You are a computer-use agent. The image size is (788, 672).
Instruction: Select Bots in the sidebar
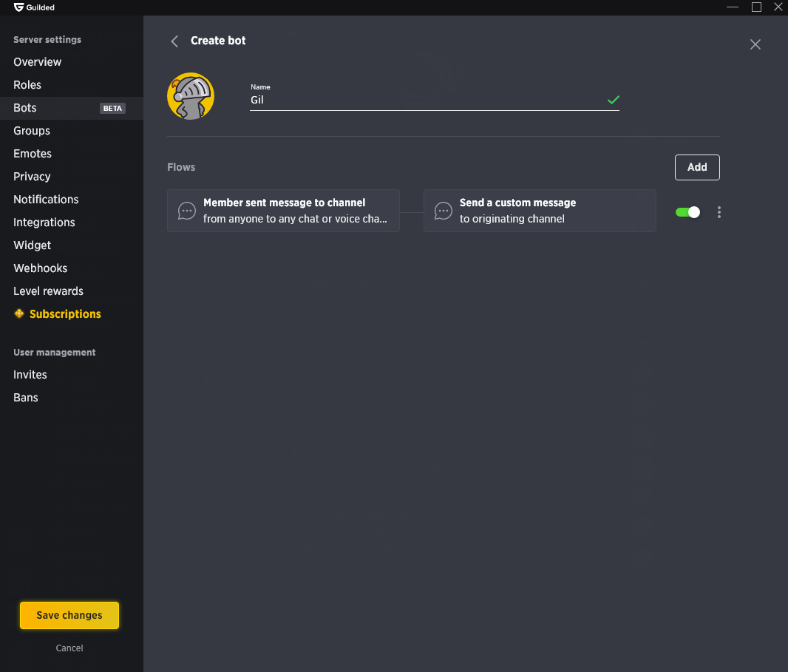72,108
